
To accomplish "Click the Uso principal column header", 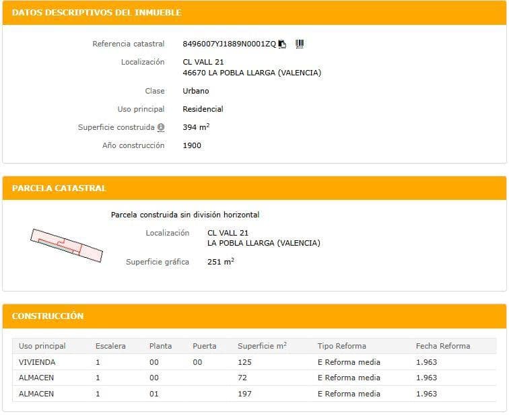I will (x=42, y=346).
